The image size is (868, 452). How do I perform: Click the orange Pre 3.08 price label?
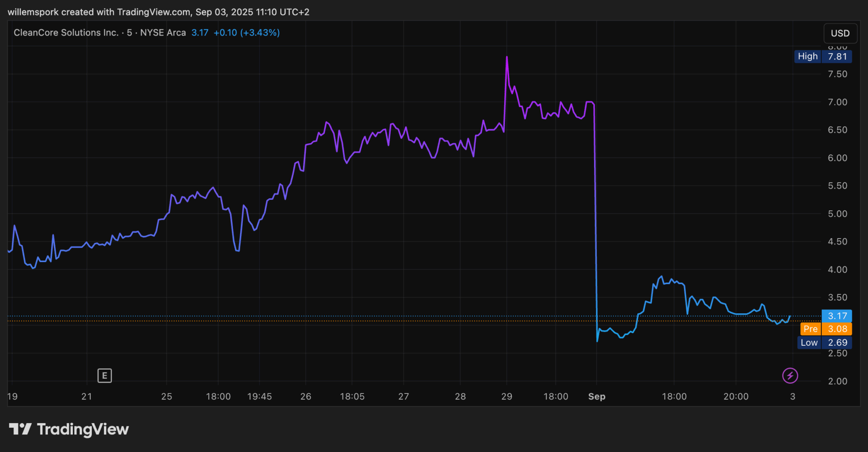click(826, 329)
